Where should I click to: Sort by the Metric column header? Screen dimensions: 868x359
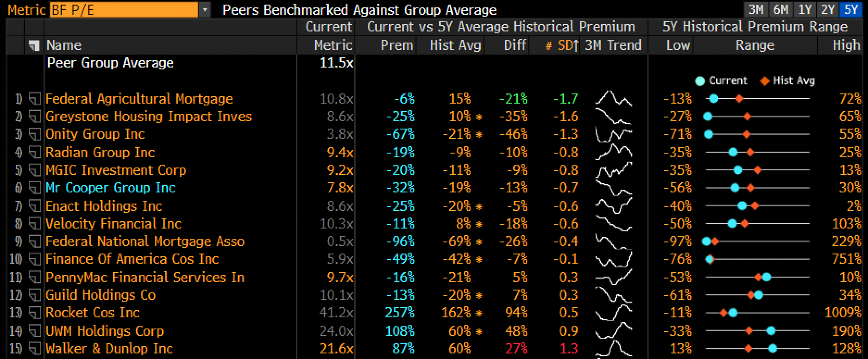click(x=333, y=45)
